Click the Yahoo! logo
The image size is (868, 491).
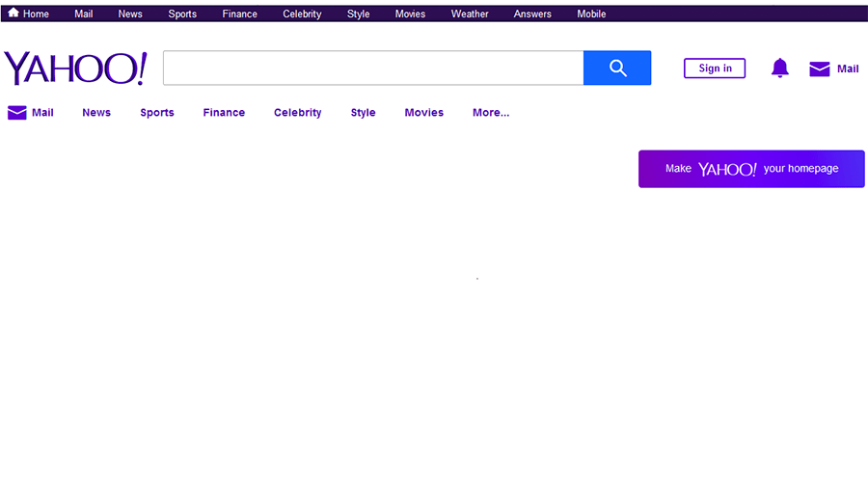pyautogui.click(x=75, y=68)
